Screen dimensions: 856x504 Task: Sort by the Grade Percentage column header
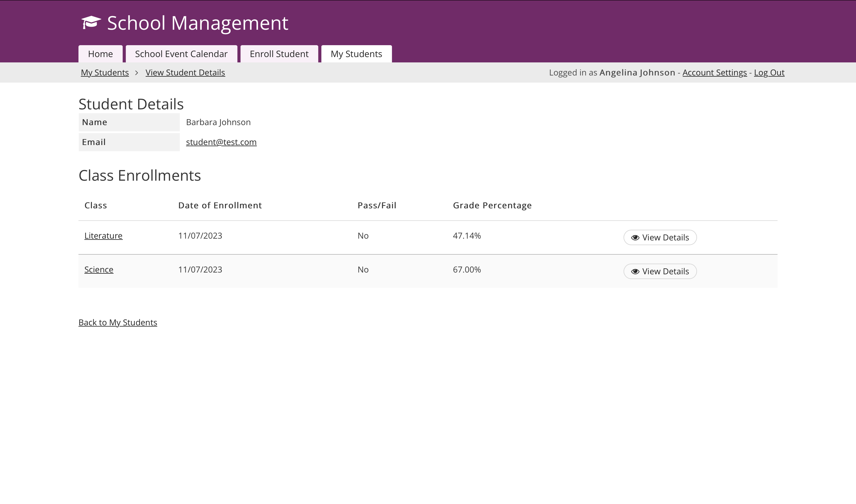click(x=492, y=205)
